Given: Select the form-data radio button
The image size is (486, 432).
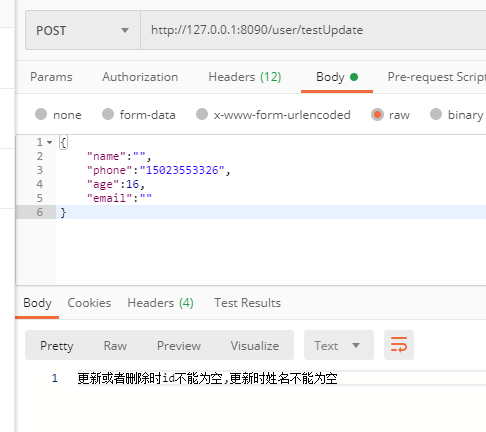Looking at the screenshot, I should [x=108, y=114].
